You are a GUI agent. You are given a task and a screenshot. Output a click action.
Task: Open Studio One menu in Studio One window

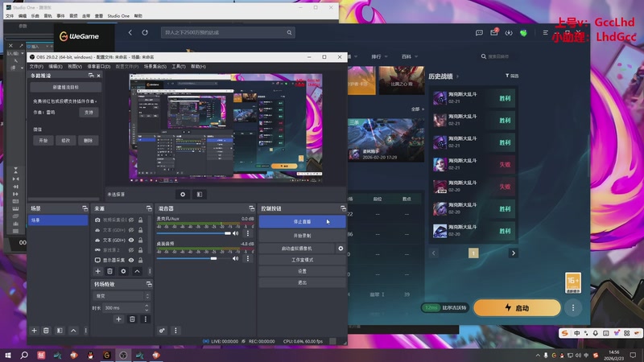click(x=118, y=16)
